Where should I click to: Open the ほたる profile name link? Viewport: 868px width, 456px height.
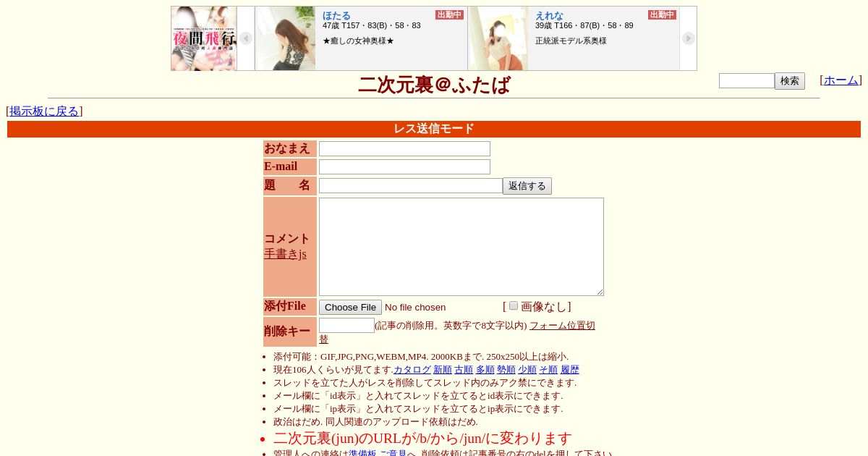[x=336, y=15]
